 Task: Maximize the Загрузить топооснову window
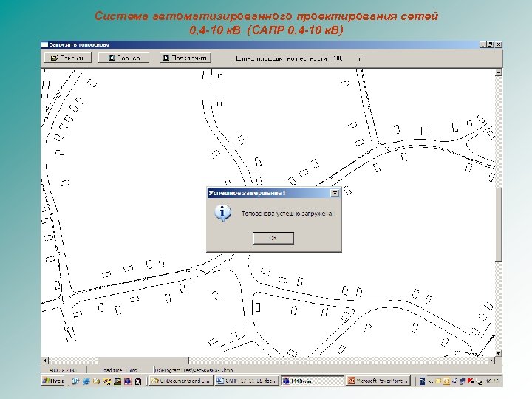click(x=491, y=44)
